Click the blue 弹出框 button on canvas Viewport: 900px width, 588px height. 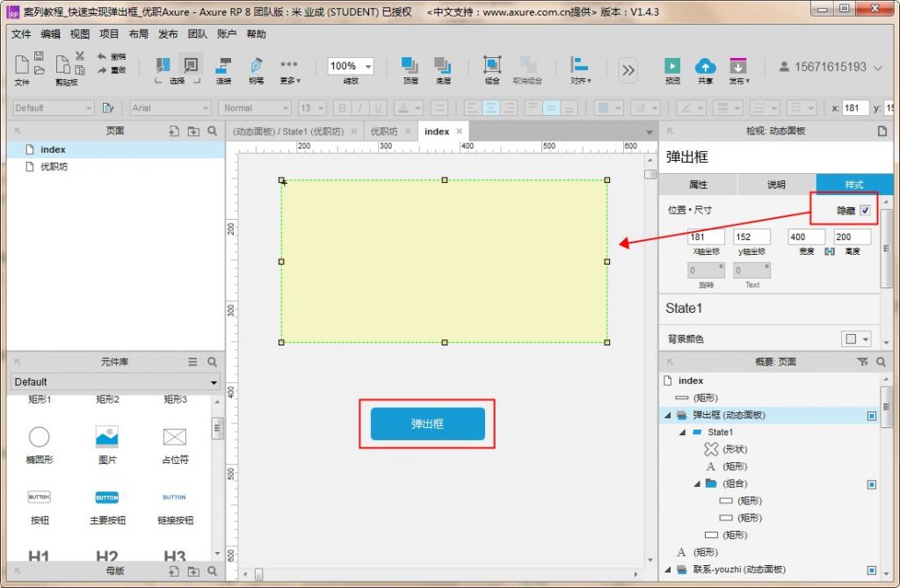(x=427, y=424)
